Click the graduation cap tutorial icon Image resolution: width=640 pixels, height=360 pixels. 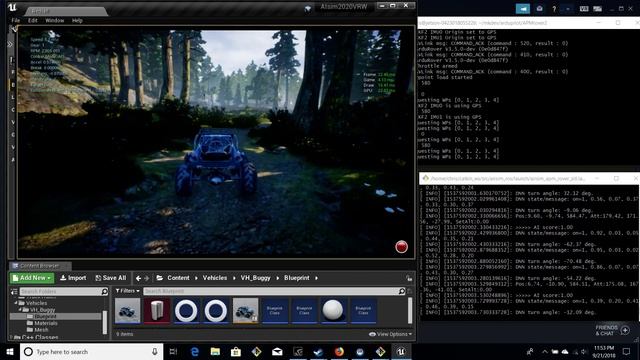pyautogui.click(x=308, y=8)
